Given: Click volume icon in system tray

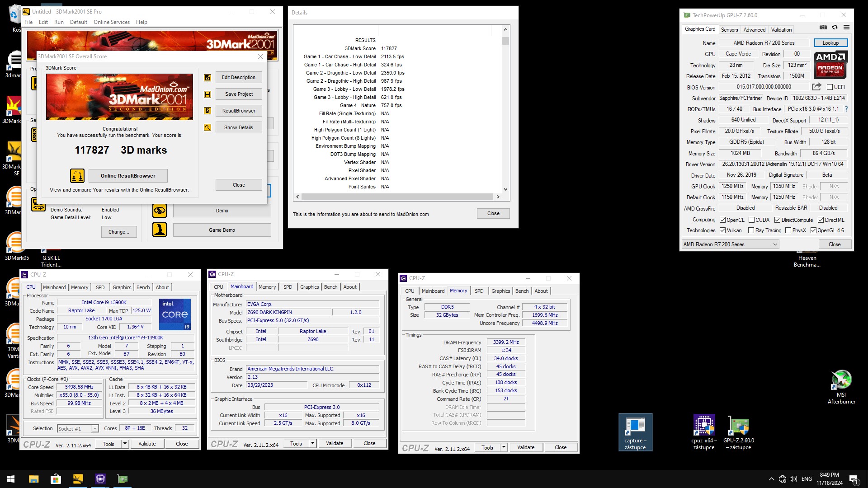Looking at the screenshot, I should click(x=793, y=479).
